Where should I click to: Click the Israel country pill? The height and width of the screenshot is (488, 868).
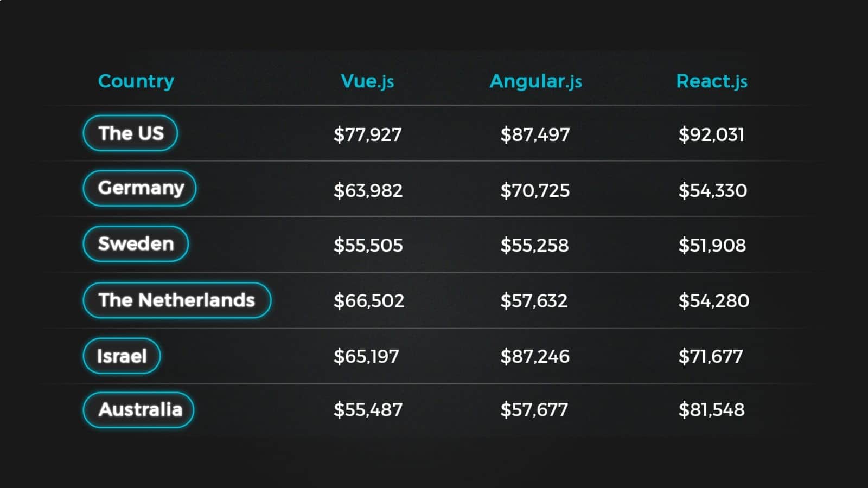(122, 356)
